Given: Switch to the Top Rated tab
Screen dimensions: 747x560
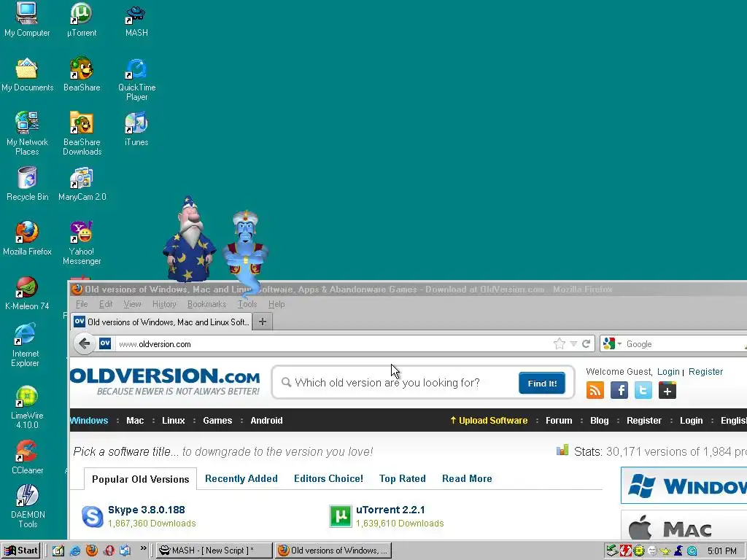Looking at the screenshot, I should (x=403, y=478).
